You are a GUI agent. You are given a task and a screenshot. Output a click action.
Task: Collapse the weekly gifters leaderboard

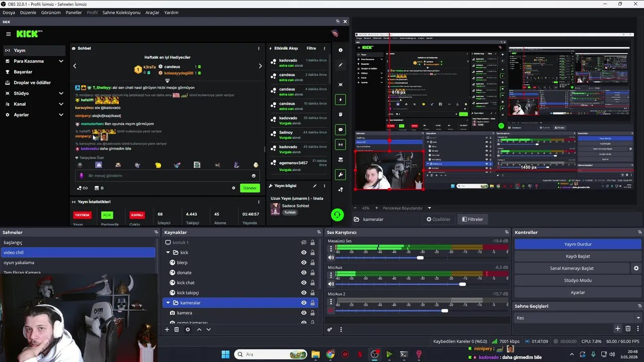tap(168, 80)
